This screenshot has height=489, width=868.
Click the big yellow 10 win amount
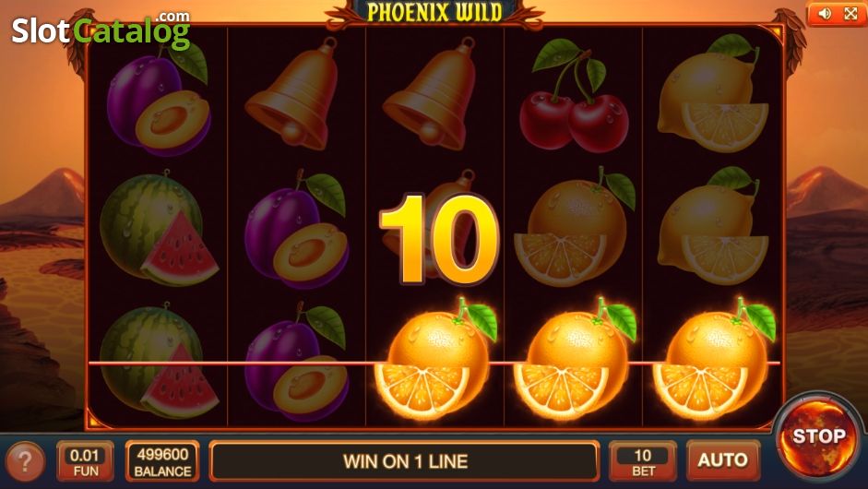click(x=440, y=239)
